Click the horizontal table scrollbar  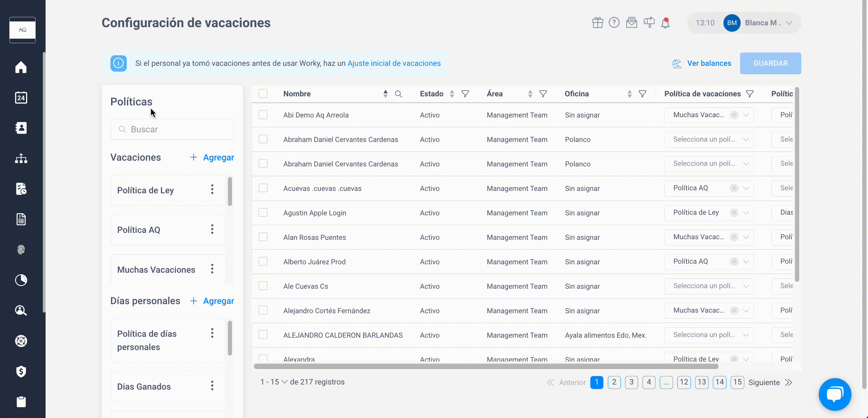pyautogui.click(x=486, y=366)
